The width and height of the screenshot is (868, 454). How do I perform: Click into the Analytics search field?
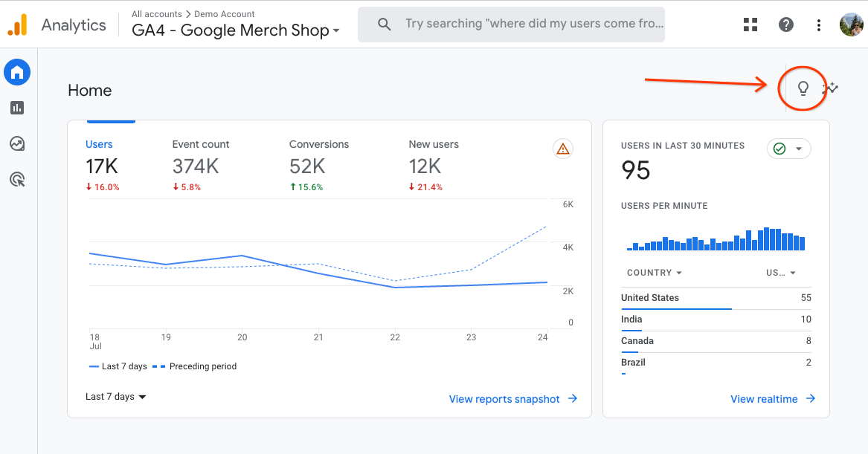pos(533,25)
